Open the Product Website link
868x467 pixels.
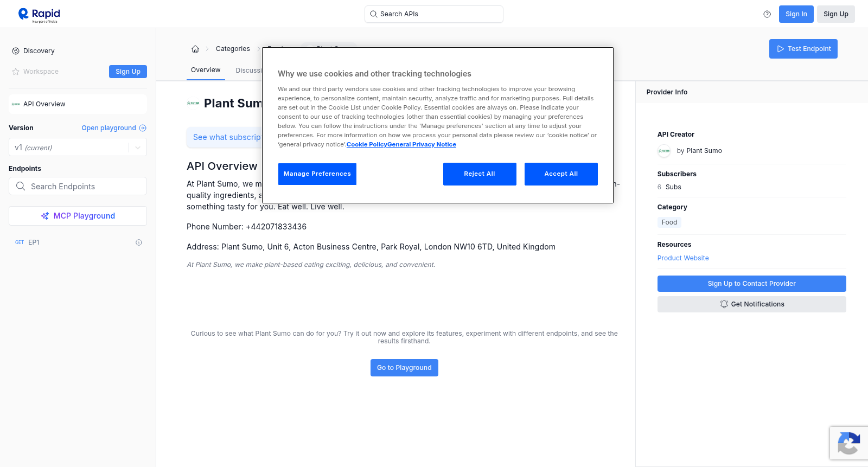(683, 258)
